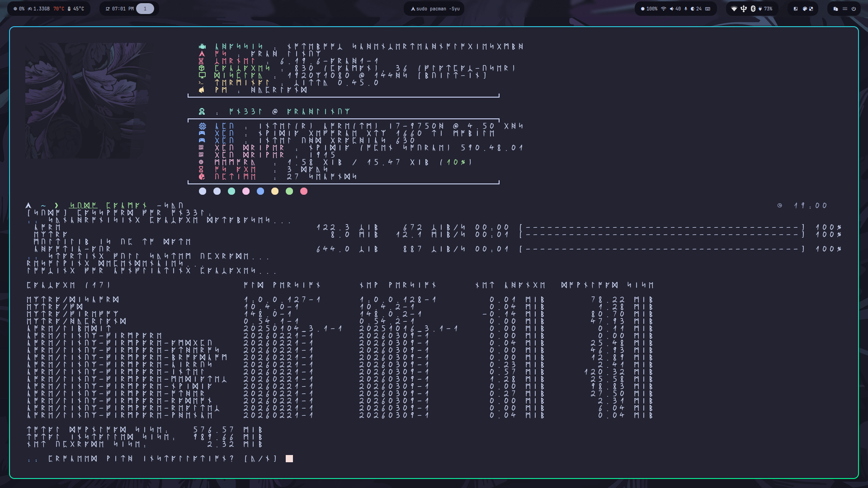The width and height of the screenshot is (868, 488).
Task: Open the hamburger menu in top bar
Action: (844, 9)
